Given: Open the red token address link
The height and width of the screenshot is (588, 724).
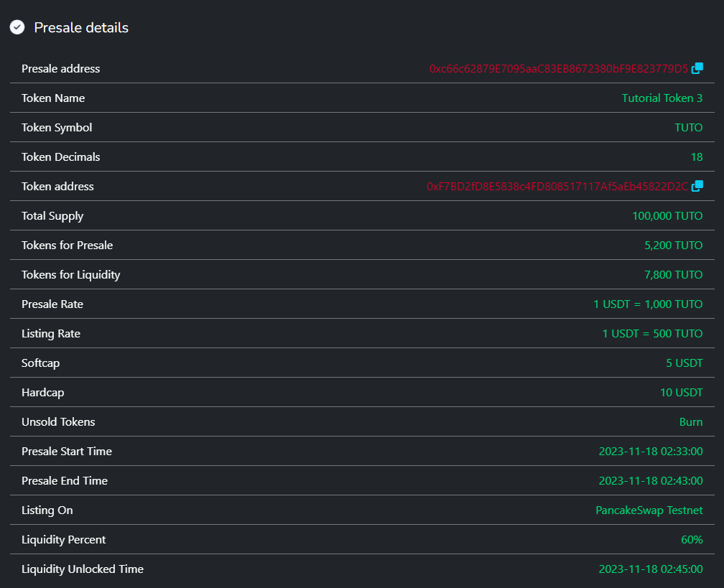Looking at the screenshot, I should click(557, 187).
